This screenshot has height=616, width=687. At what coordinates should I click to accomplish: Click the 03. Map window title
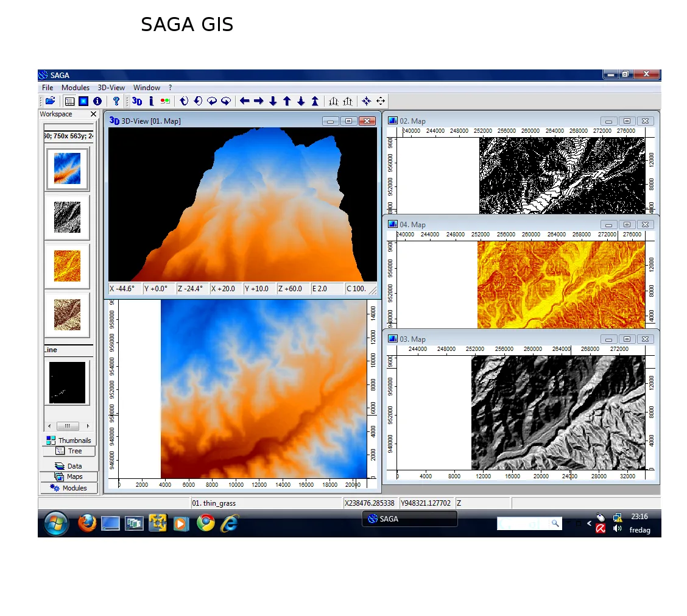(413, 339)
